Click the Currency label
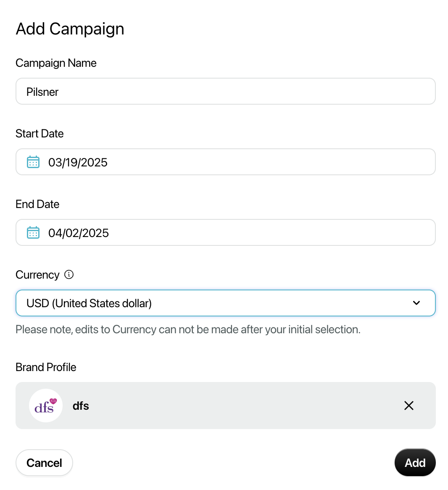 37,275
